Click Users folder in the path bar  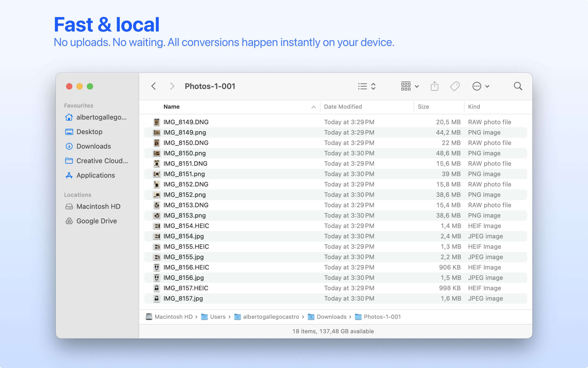click(x=213, y=317)
